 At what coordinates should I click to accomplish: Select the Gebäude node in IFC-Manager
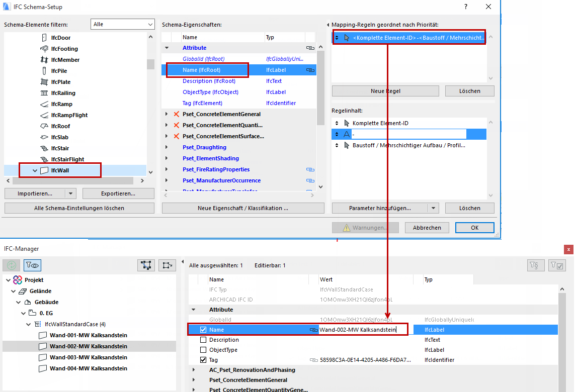point(47,302)
